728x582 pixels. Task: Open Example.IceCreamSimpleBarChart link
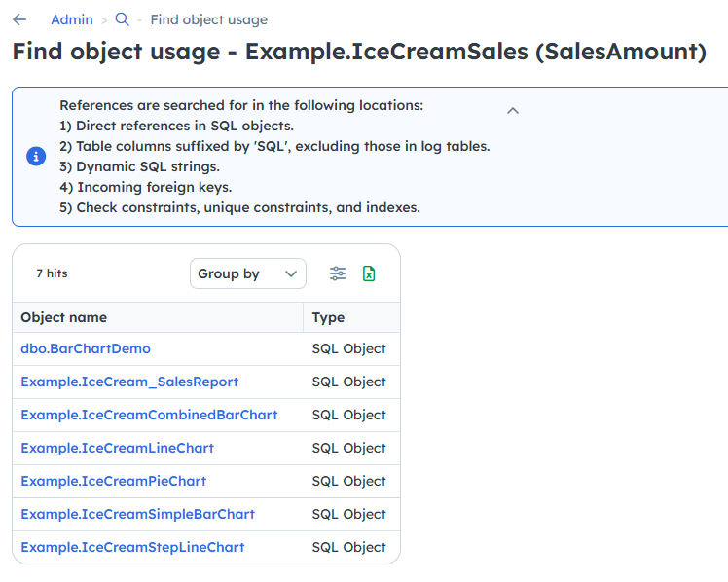coord(137,514)
